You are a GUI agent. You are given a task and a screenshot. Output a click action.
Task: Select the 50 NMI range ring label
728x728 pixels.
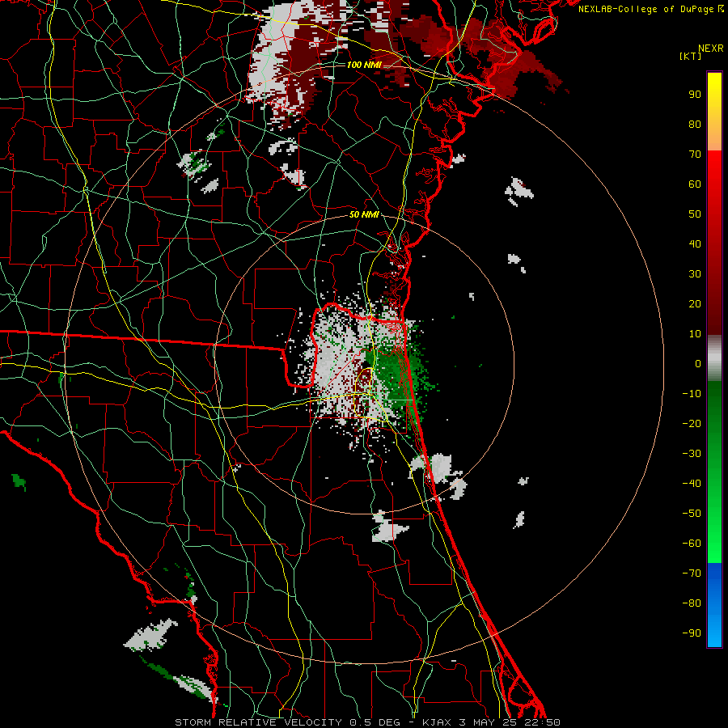tap(364, 214)
